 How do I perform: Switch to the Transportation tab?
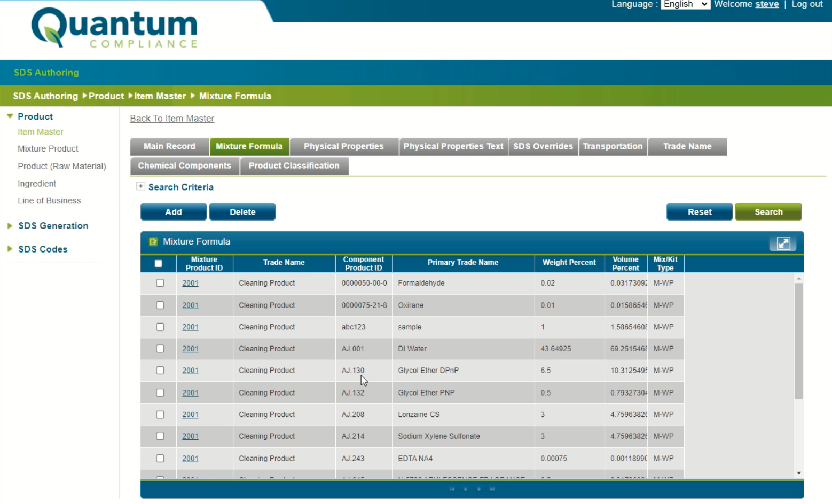tap(613, 146)
